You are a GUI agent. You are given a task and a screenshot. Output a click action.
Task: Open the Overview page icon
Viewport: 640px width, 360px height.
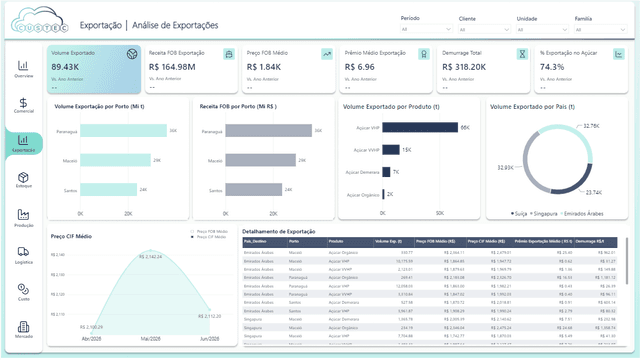click(23, 65)
